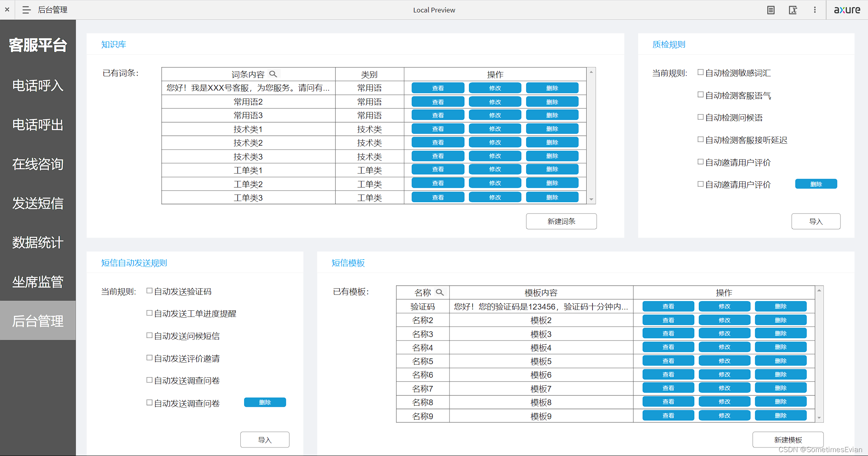Close the preview sidebar with X icon
The image size is (868, 456).
coord(7,10)
